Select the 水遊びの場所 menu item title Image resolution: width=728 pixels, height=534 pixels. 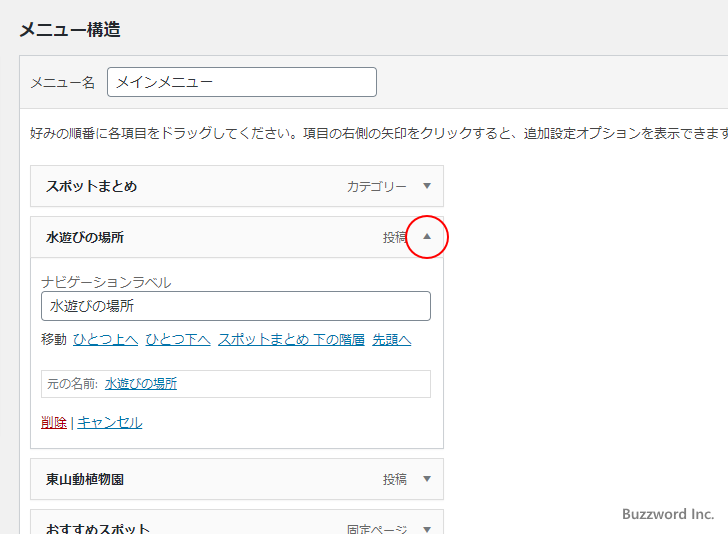tap(85, 238)
